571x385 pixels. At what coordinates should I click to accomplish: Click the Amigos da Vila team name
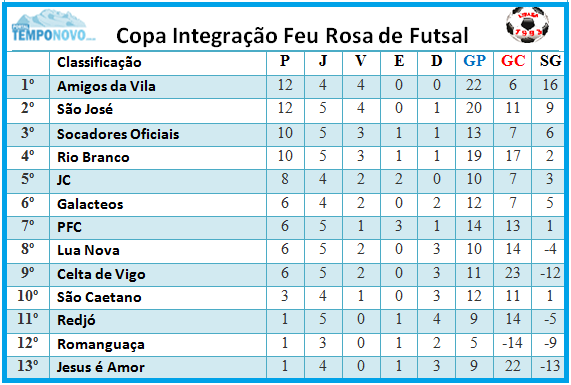[x=106, y=86]
